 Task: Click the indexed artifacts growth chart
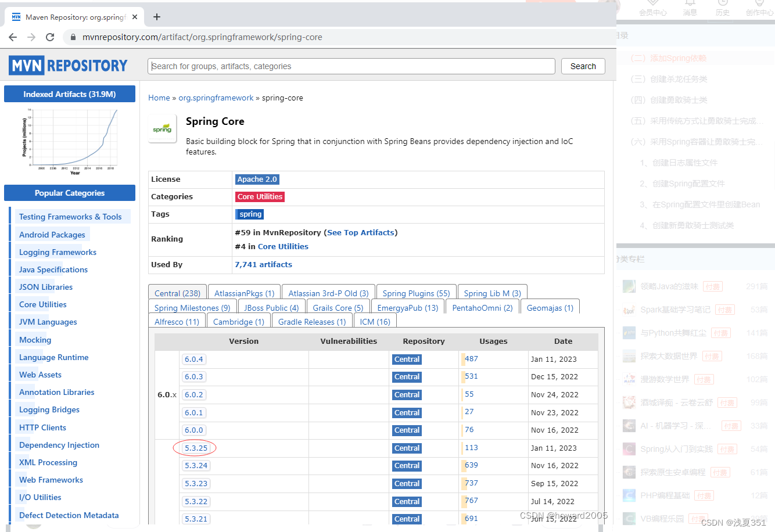coord(70,141)
